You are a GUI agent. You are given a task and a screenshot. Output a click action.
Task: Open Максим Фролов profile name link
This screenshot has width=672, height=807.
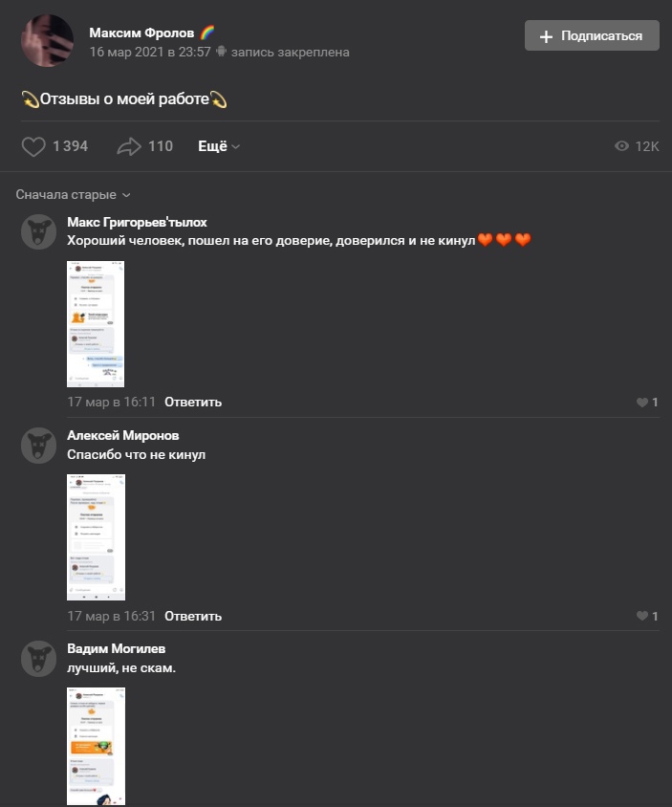click(x=141, y=33)
